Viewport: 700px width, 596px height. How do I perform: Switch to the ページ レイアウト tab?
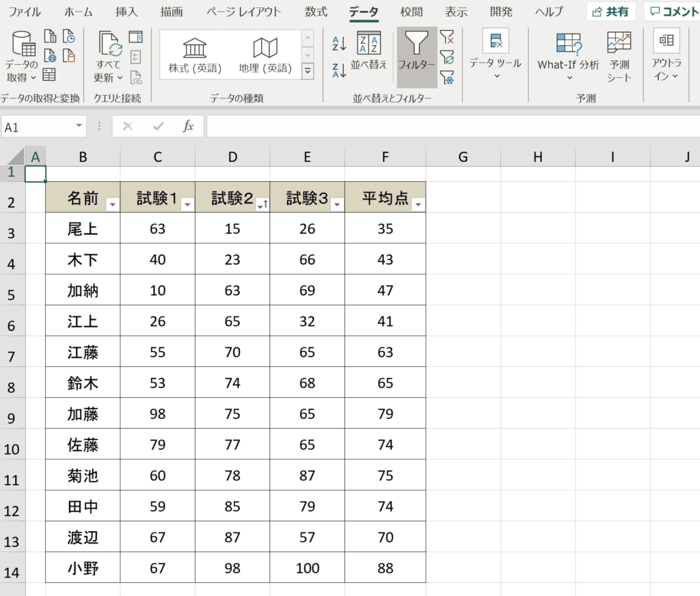pos(243,12)
